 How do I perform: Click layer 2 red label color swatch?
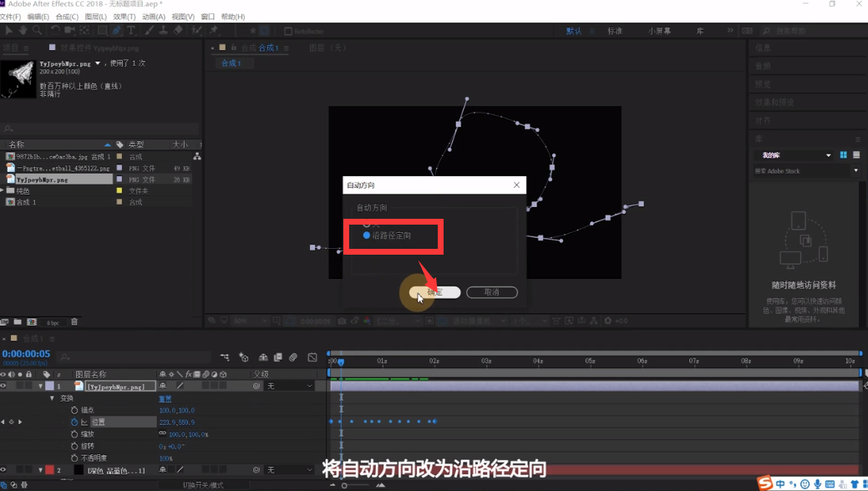pos(49,470)
